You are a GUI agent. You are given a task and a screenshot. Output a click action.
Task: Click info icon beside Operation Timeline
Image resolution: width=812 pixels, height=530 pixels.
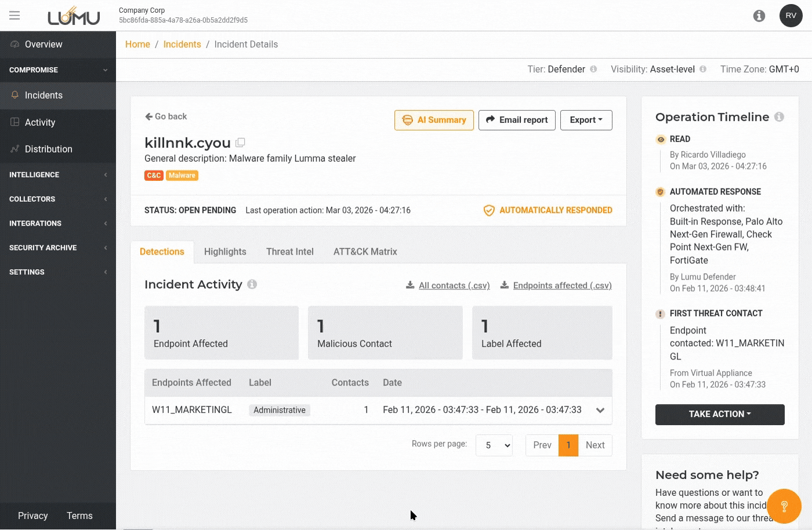779,117
